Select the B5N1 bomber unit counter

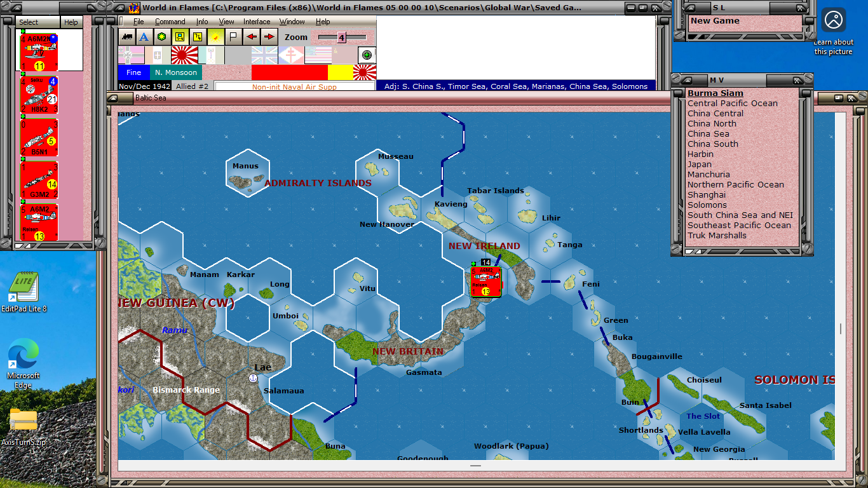tap(39, 138)
